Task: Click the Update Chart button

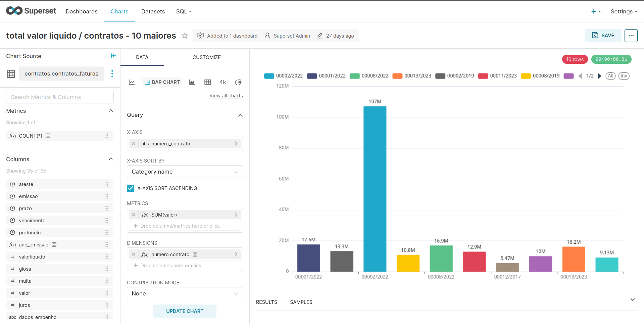Action: pos(185,311)
